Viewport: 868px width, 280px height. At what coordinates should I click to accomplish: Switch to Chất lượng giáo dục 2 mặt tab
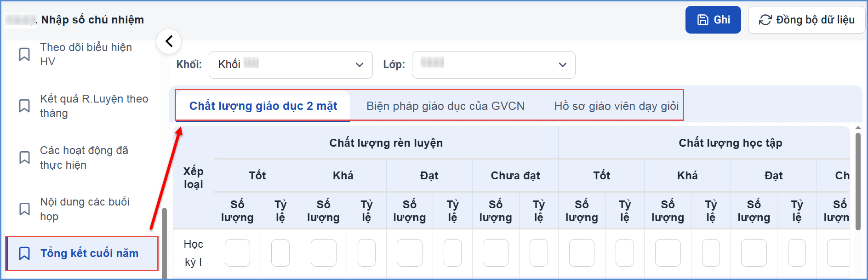coord(263,106)
